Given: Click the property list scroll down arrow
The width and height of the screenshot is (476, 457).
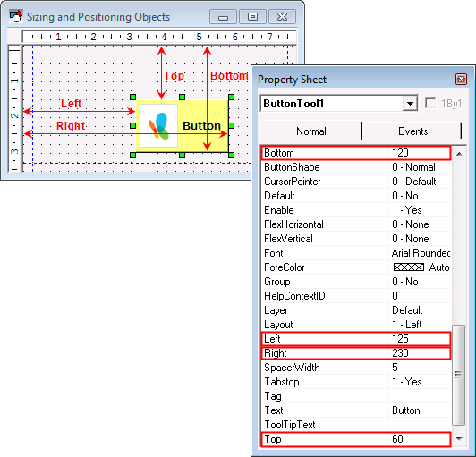Looking at the screenshot, I should [459, 438].
